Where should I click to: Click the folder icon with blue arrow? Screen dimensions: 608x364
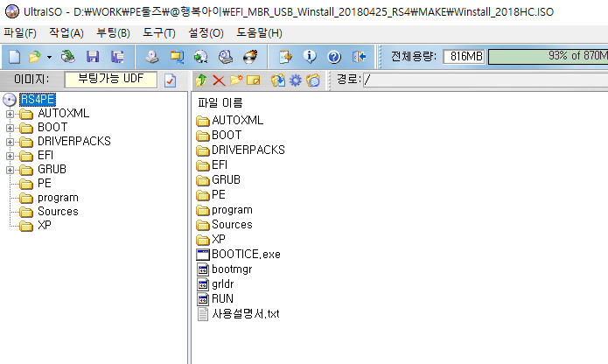click(x=278, y=80)
